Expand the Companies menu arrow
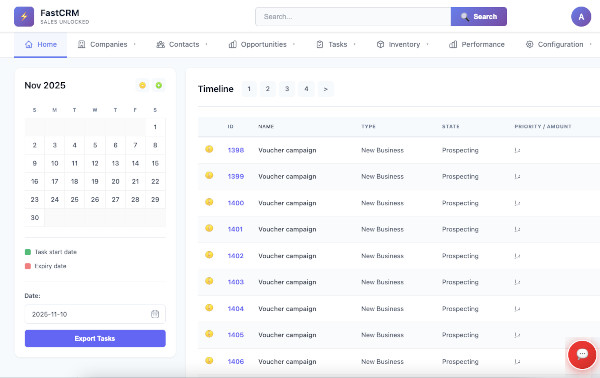This screenshot has width=600, height=378. pos(134,44)
